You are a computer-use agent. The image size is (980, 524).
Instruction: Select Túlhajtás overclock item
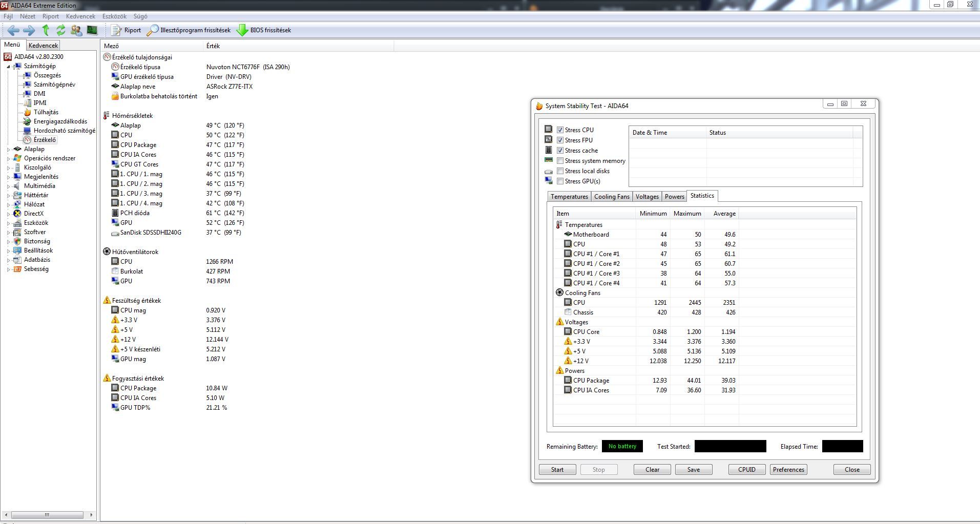coord(46,112)
